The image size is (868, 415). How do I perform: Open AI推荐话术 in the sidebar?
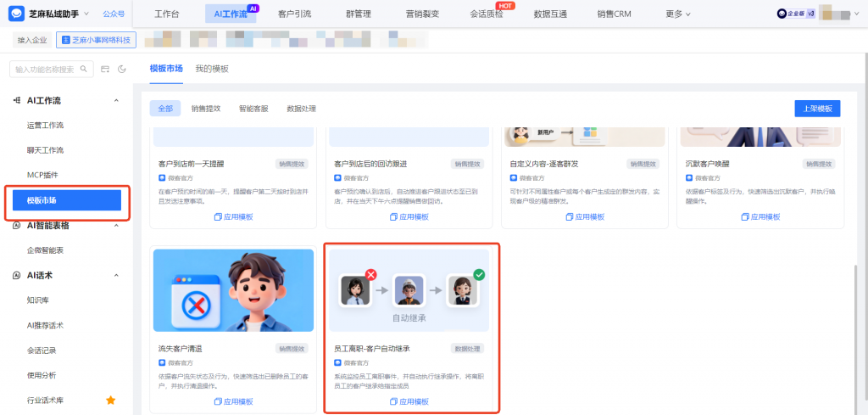(46, 325)
